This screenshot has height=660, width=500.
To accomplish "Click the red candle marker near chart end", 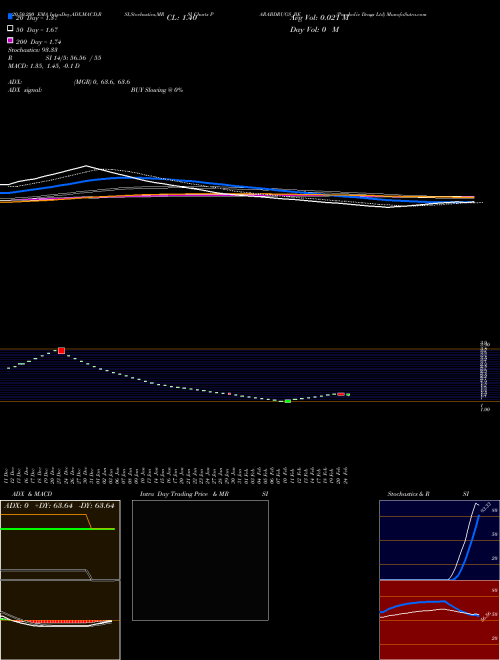I will [341, 394].
